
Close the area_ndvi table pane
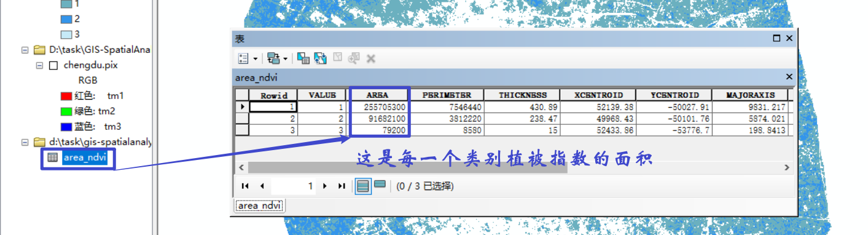pos(789,77)
